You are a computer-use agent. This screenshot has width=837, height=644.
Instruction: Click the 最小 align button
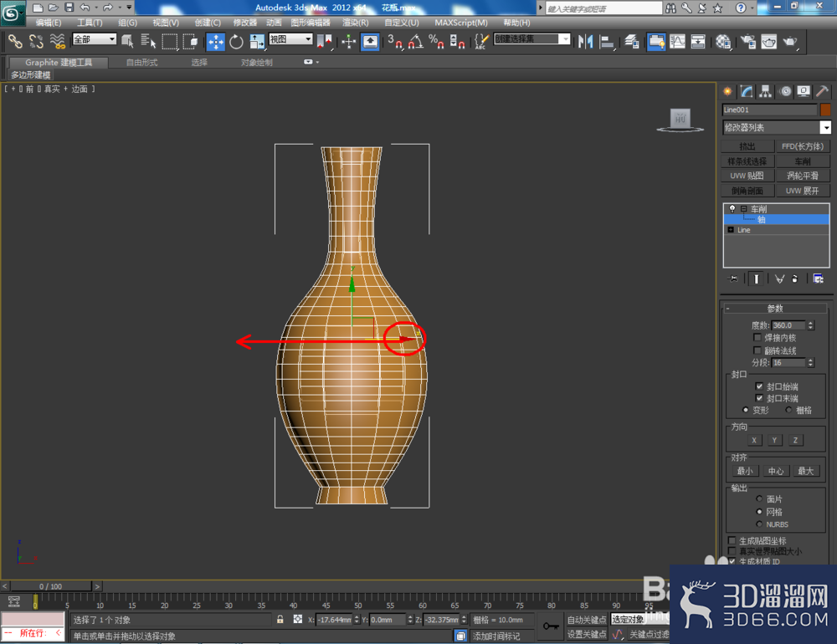(745, 471)
